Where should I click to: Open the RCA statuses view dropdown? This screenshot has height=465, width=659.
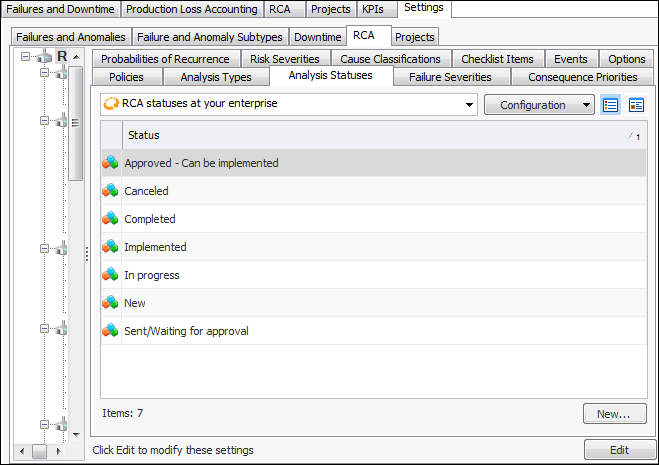click(469, 105)
